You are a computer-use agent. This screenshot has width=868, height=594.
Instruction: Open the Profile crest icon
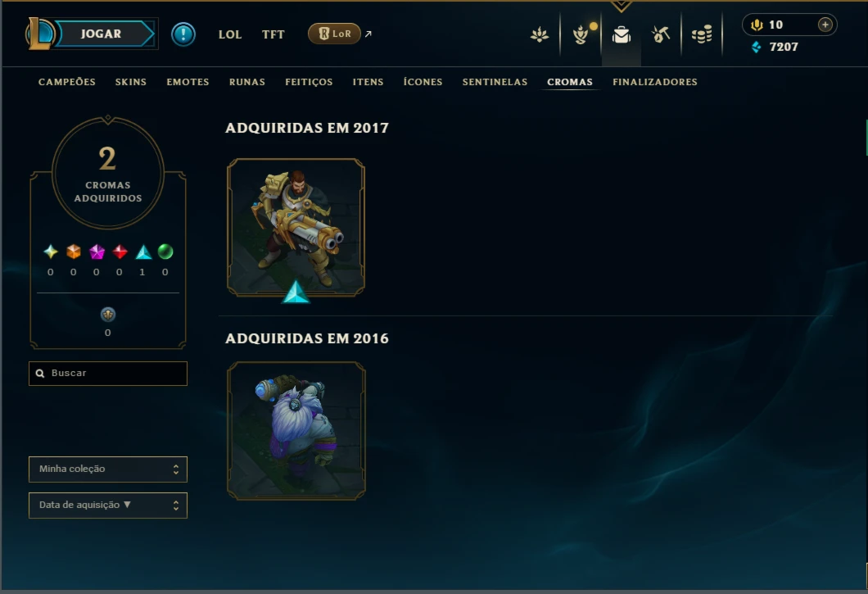pos(539,35)
